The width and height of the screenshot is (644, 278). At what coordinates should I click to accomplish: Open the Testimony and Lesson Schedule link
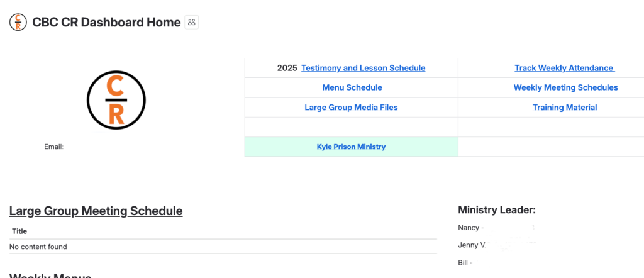(x=363, y=68)
